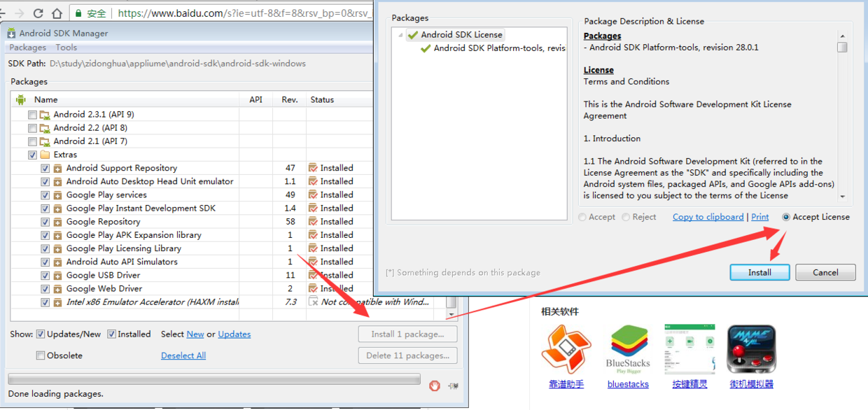The width and height of the screenshot is (868, 410).
Task: Click the Select Updates link
Action: click(234, 334)
